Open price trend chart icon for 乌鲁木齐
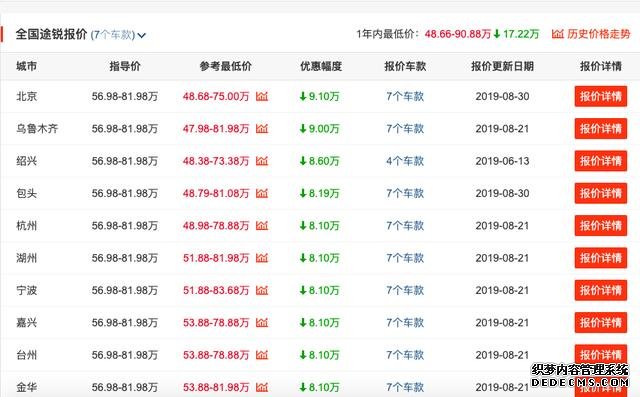The height and width of the screenshot is (397, 640). coord(262,129)
